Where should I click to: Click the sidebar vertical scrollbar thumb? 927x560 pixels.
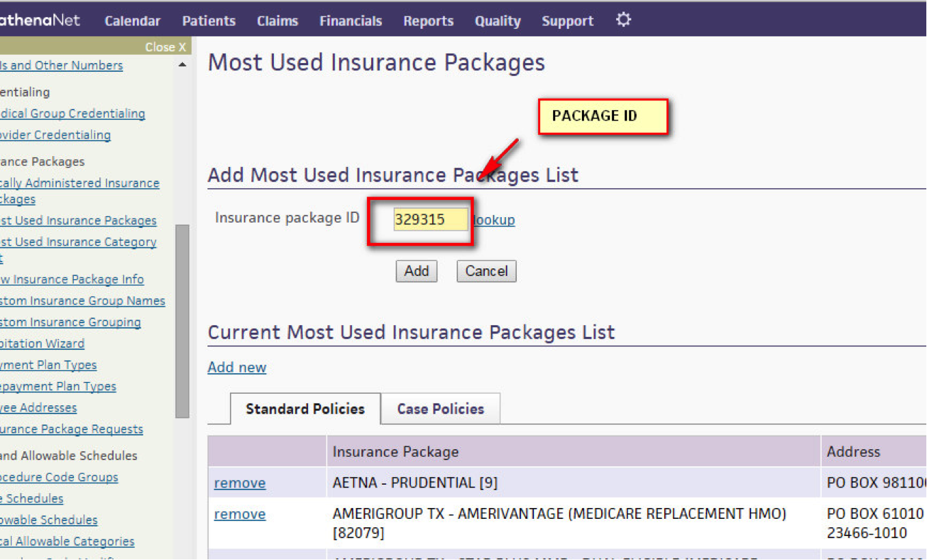tap(182, 320)
